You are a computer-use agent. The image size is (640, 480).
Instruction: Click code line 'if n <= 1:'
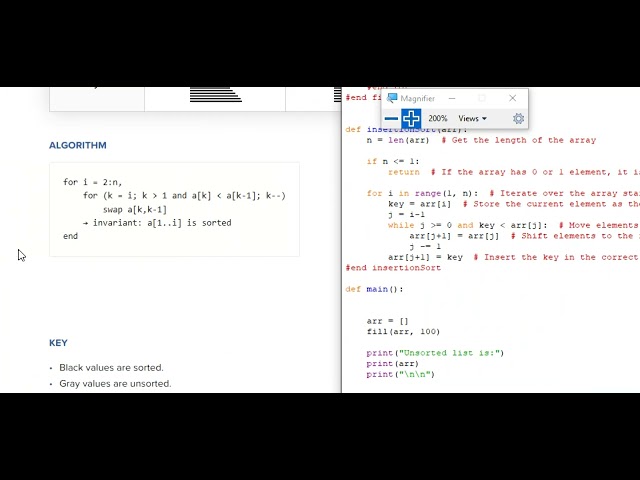(393, 161)
